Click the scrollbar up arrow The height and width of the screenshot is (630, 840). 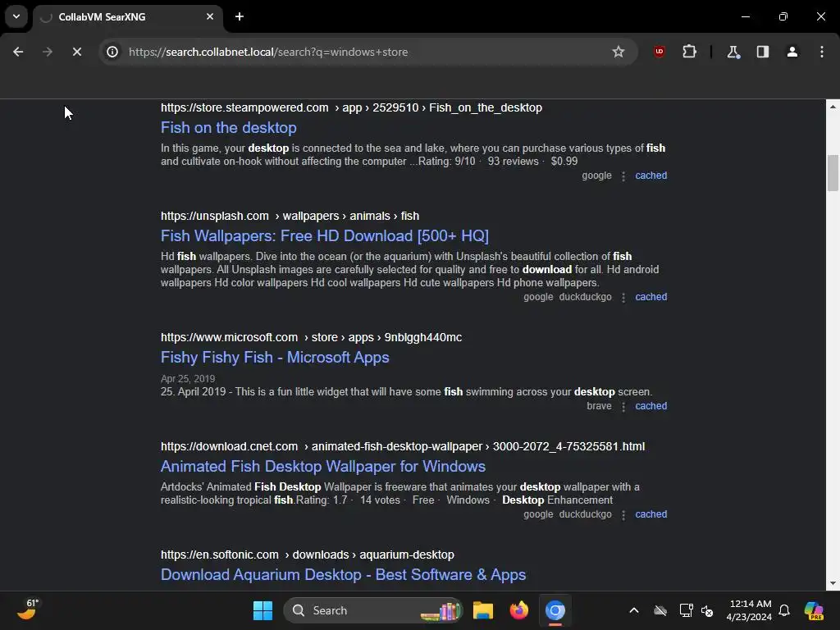click(833, 107)
